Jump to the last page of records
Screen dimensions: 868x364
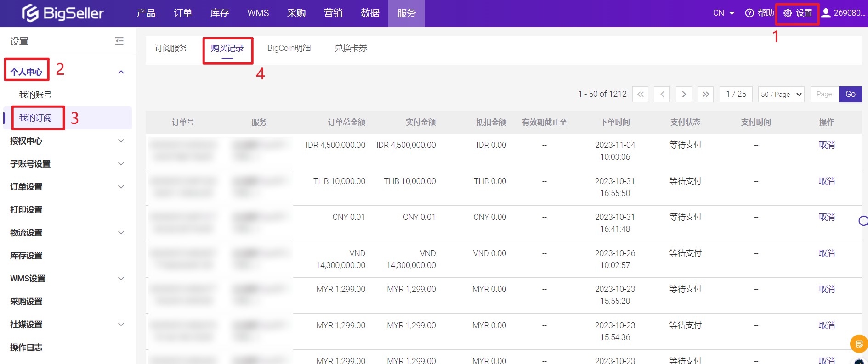pos(705,94)
